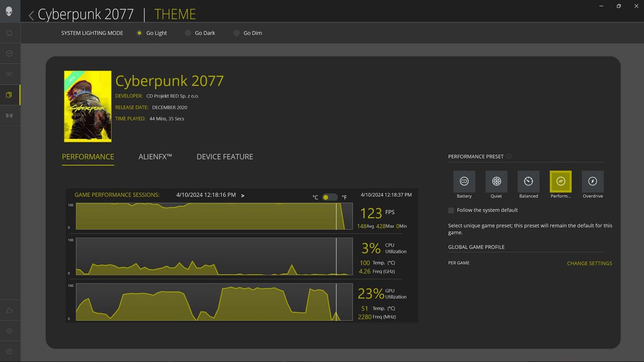
Task: Click the GPU temperature 51 value
Action: click(x=365, y=309)
